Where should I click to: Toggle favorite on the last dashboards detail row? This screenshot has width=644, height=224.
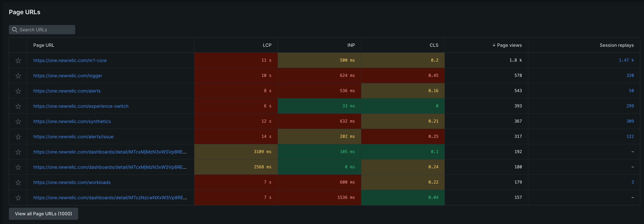point(18,198)
